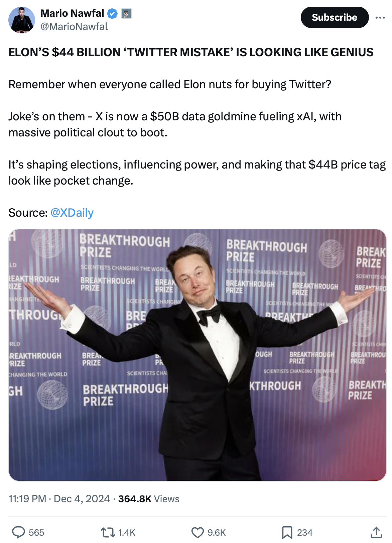Click the 364.8K Views count
This screenshot has width=392, height=543.
click(x=149, y=499)
